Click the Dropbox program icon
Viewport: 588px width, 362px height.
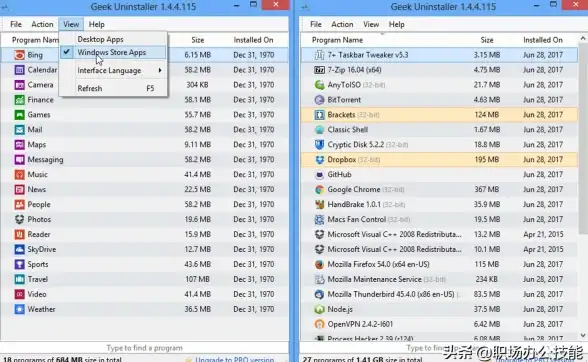pyautogui.click(x=320, y=160)
